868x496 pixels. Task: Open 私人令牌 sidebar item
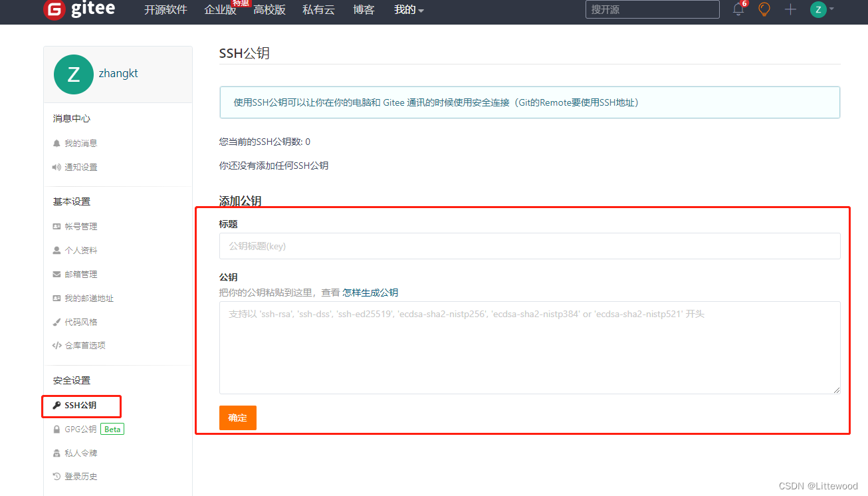tap(81, 453)
